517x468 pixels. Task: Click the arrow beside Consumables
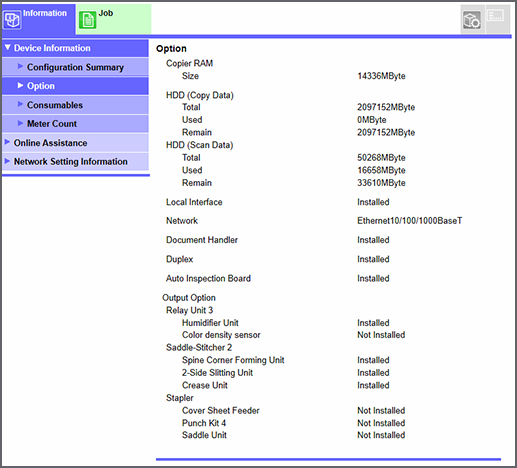(20, 104)
